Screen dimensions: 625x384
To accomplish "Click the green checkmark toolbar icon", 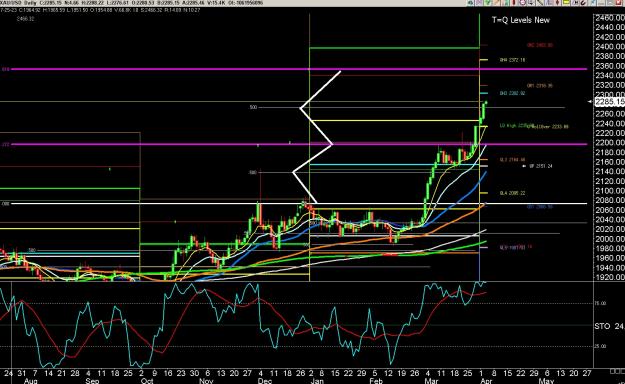I will coord(488,2).
